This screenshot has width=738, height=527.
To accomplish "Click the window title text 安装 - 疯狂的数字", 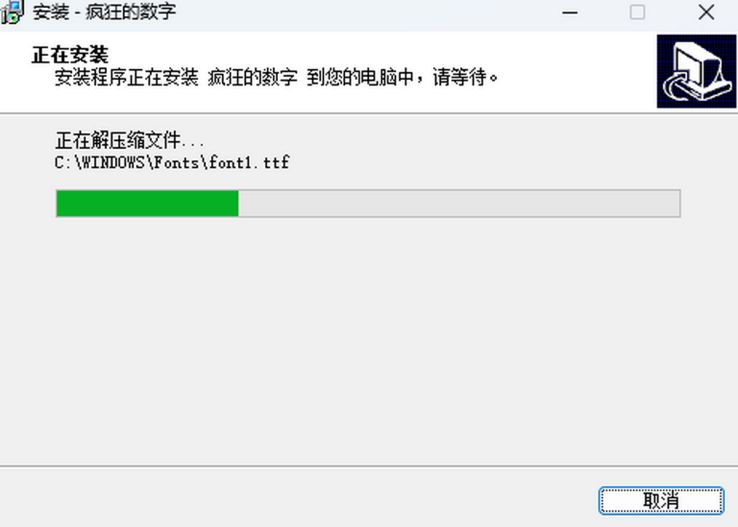I will click(104, 12).
